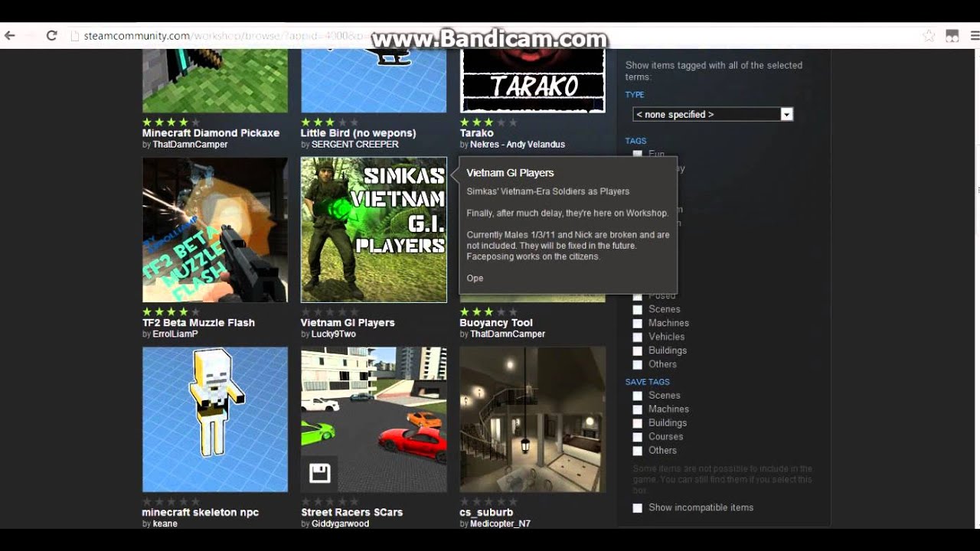Open the Simkas Vietnam G.I. Players thumbnail
Screen dimensions: 980x551
(374, 230)
